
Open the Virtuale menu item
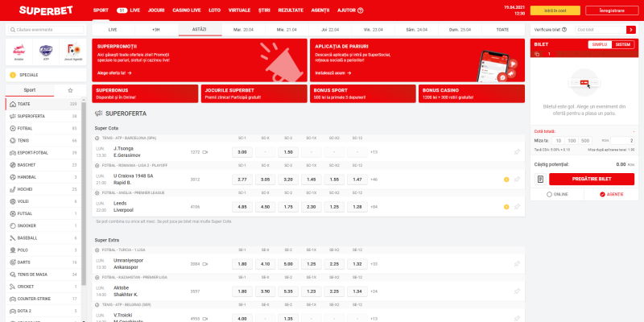(239, 10)
